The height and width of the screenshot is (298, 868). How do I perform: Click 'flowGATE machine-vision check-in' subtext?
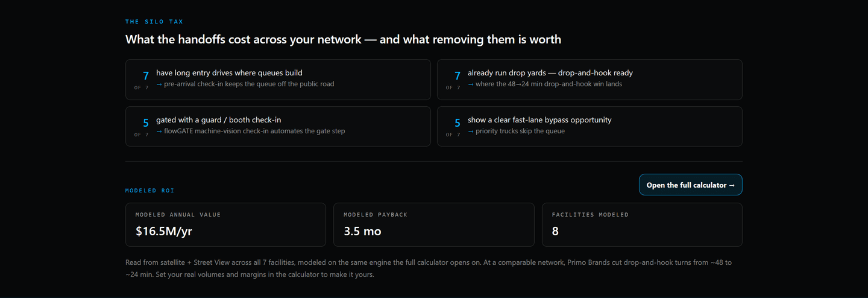tap(250, 131)
